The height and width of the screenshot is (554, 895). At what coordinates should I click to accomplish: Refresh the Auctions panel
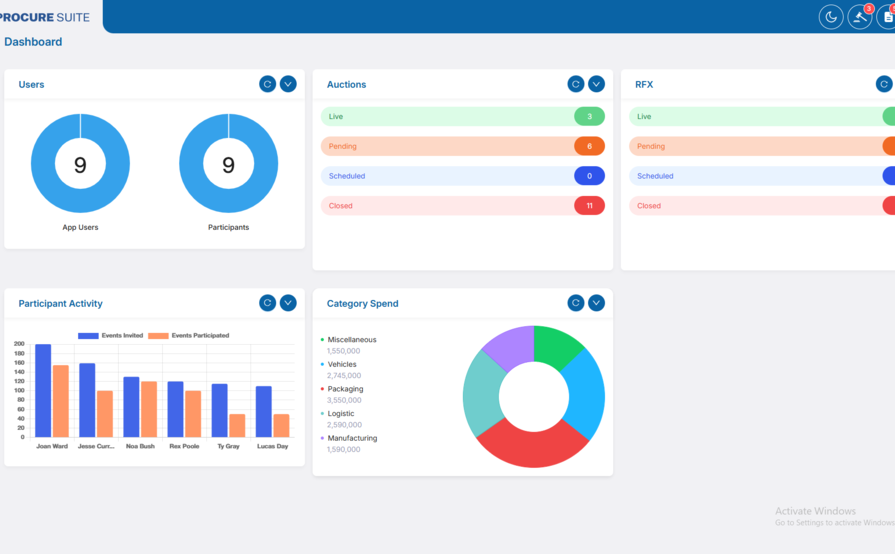(575, 84)
